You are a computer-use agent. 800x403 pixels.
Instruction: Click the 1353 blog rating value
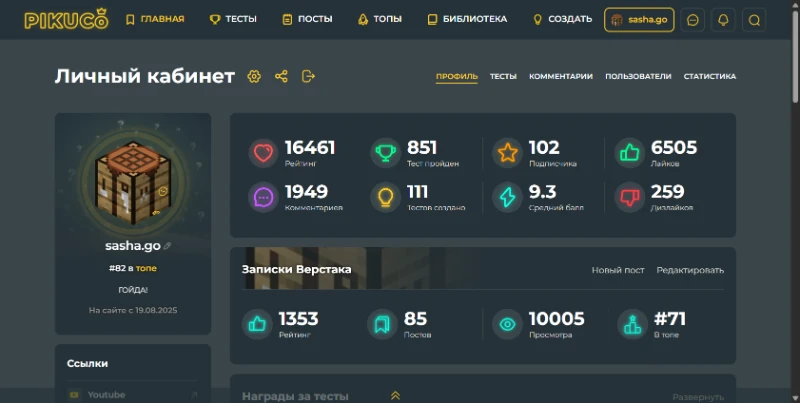tap(298, 319)
